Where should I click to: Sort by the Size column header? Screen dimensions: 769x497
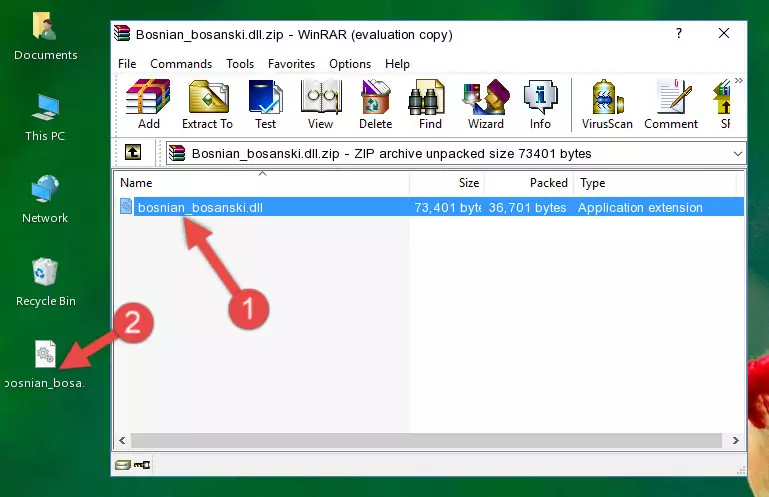click(x=447, y=183)
